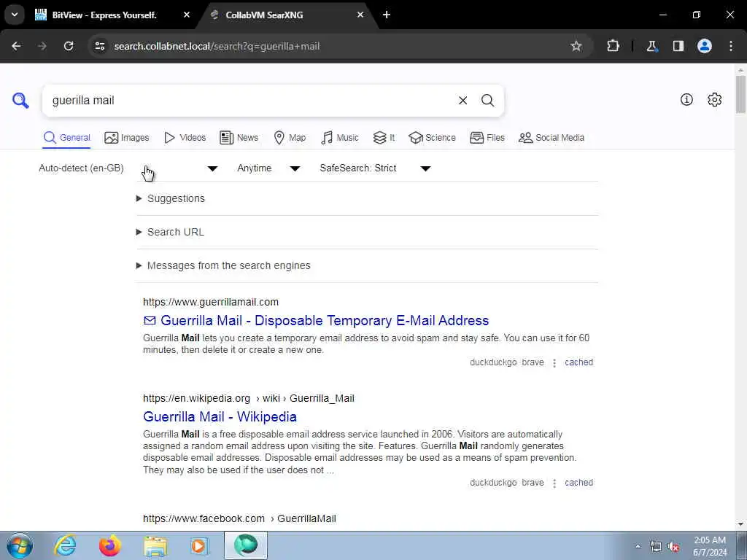Screen dimensions: 747x560
Task: View site information icon in address bar
Action: pyautogui.click(x=100, y=46)
